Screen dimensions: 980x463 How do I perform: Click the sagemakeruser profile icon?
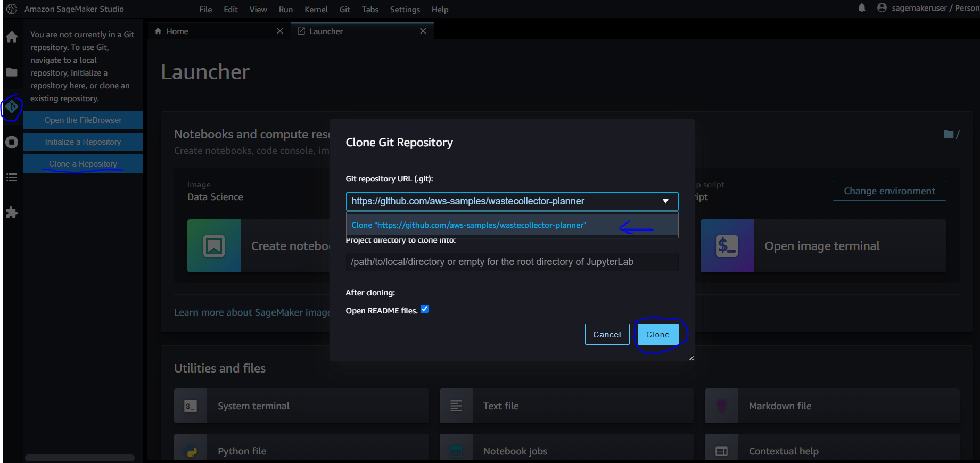tap(882, 7)
